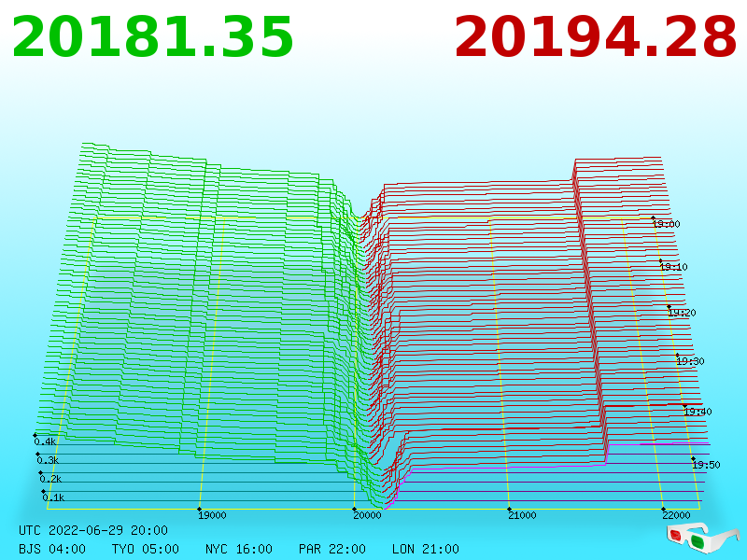Image resolution: width=747 pixels, height=560 pixels.
Task: Click the 19:30 time axis marker
Action: 691,361
